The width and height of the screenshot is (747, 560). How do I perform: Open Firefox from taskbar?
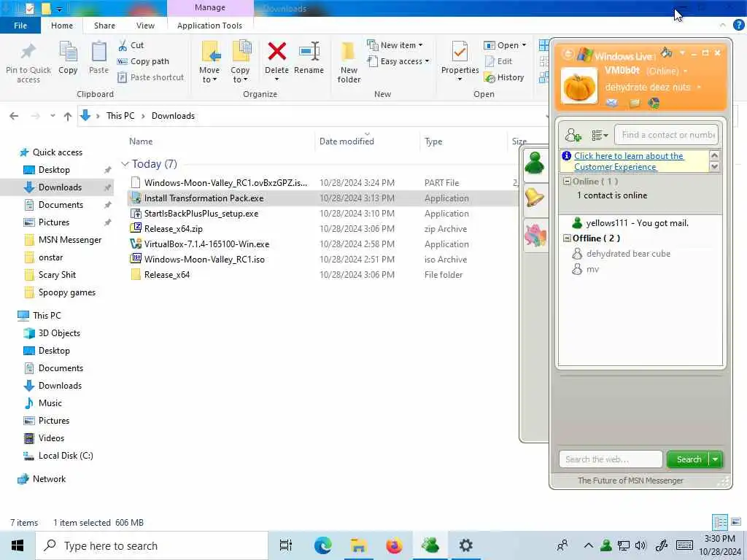[394, 545]
